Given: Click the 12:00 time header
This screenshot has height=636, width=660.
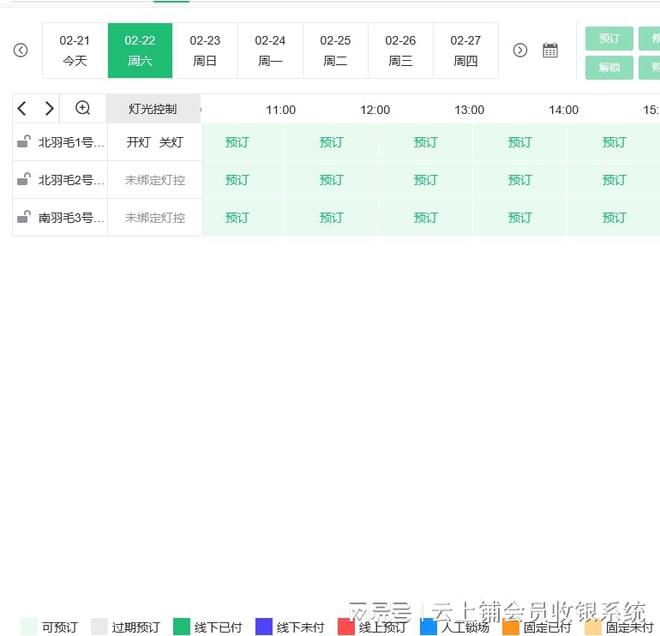Looking at the screenshot, I should tap(375, 110).
